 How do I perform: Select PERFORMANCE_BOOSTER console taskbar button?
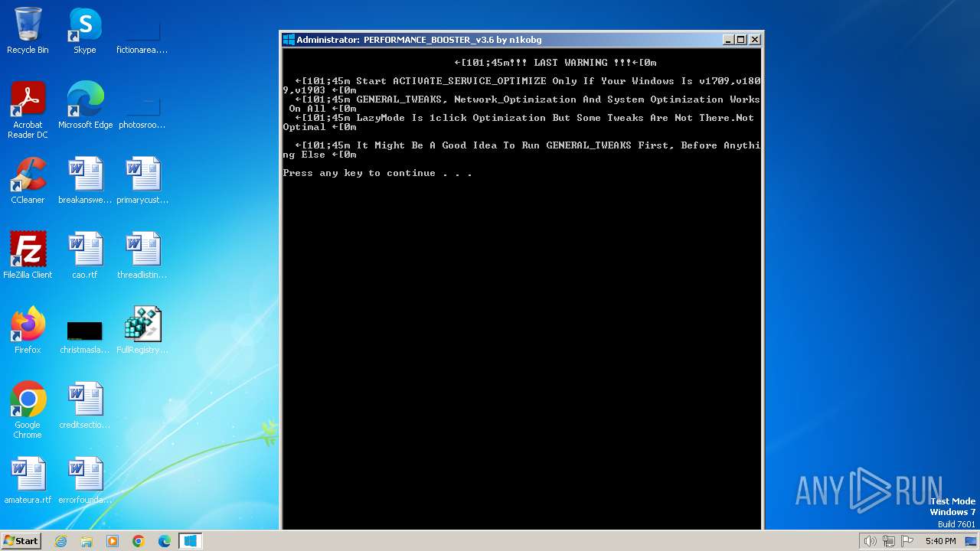click(x=191, y=541)
